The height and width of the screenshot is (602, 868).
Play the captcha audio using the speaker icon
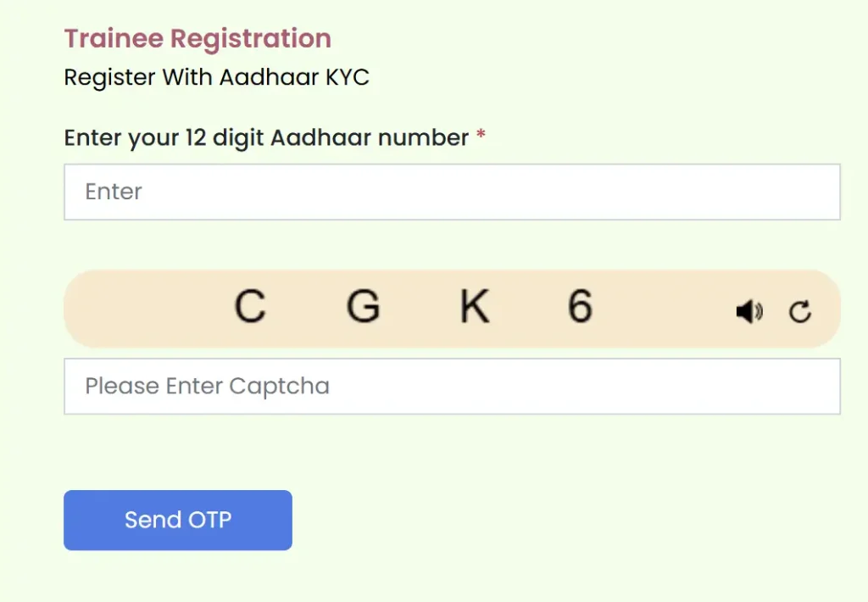pos(748,313)
